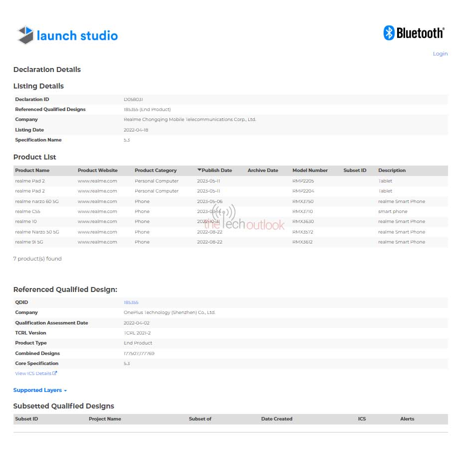Select Listing Date value 2022-04-18
Viewport: 476px width, 460px height.
tap(136, 129)
